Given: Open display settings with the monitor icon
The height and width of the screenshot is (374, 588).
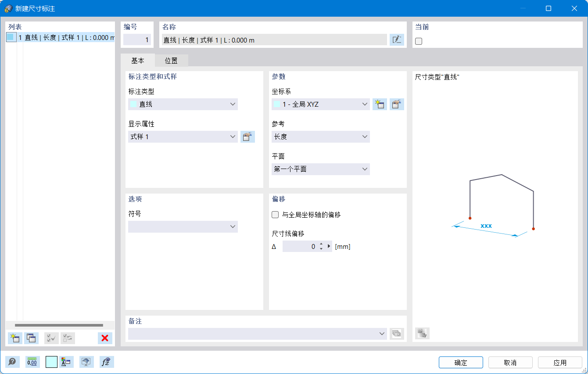Looking at the screenshot, I should coord(86,362).
